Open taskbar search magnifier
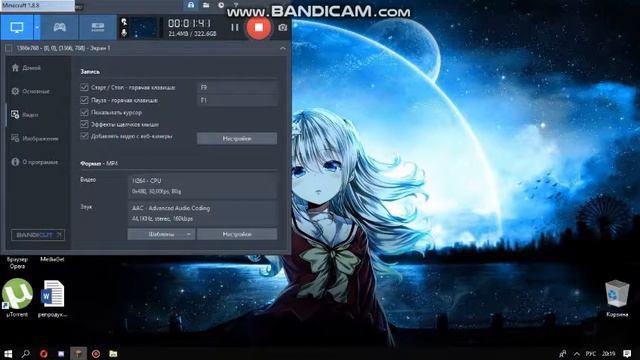This screenshot has height=360, width=640. tap(26, 353)
